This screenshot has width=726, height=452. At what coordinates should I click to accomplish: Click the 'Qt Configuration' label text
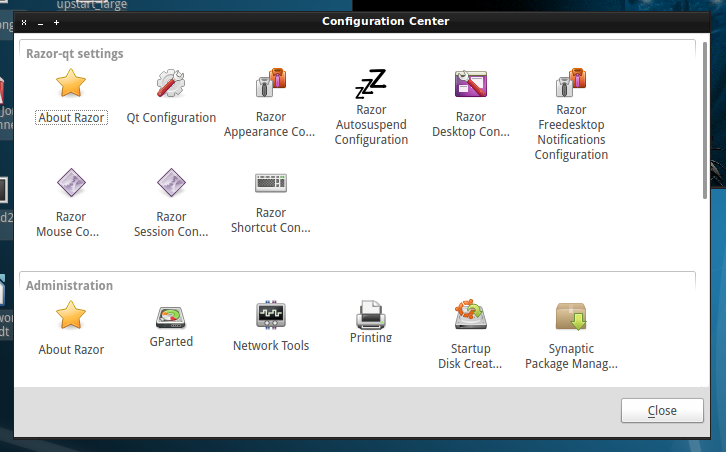[171, 118]
